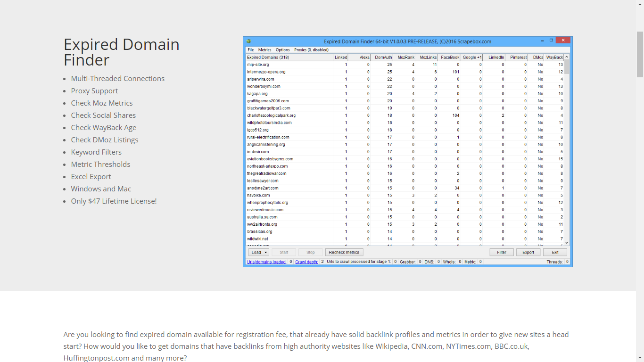Sort by the LinkedIn column header
The width and height of the screenshot is (644, 362).
tap(494, 57)
